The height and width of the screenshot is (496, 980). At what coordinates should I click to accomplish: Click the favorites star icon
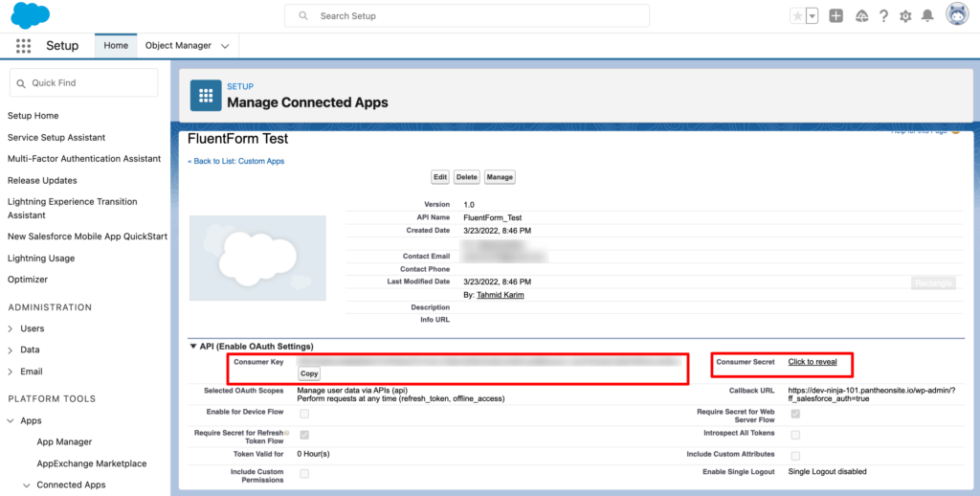click(797, 16)
